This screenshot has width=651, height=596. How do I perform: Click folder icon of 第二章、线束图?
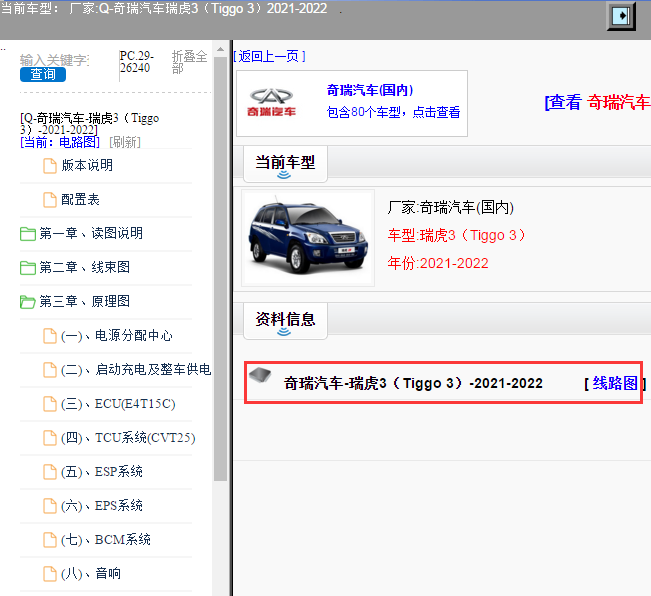tap(28, 268)
